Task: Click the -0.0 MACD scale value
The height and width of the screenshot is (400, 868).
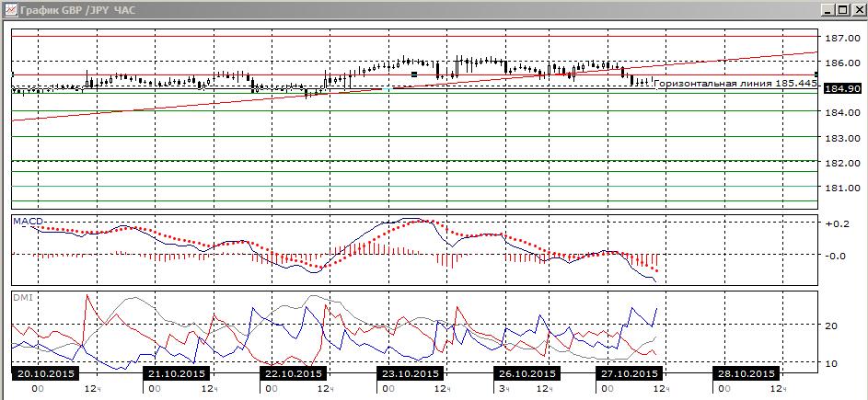Action: click(x=835, y=256)
